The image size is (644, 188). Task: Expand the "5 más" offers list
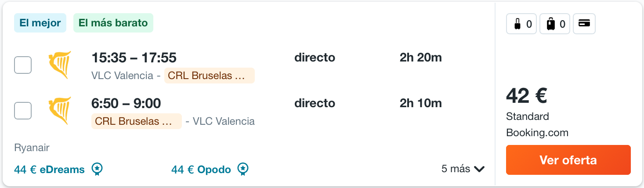click(x=463, y=169)
